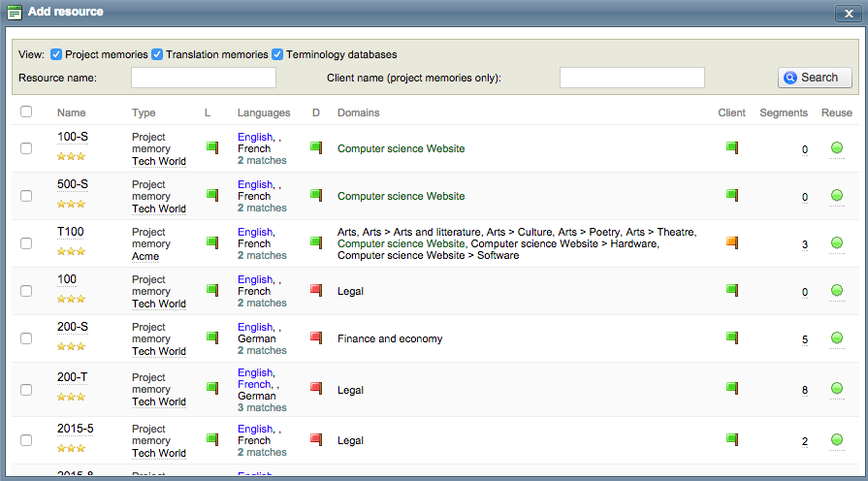868x481 pixels.
Task: Click the green reuse circle for 200-T
Action: coord(837,389)
